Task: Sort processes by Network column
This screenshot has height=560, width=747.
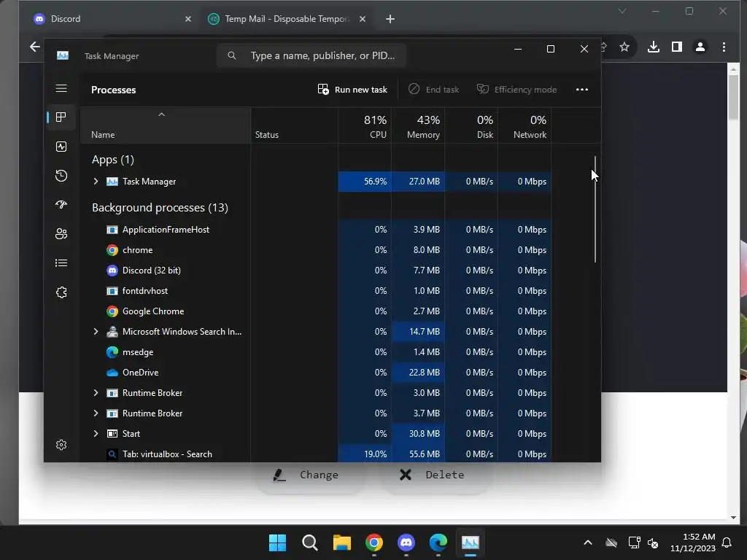Action: coord(525,125)
